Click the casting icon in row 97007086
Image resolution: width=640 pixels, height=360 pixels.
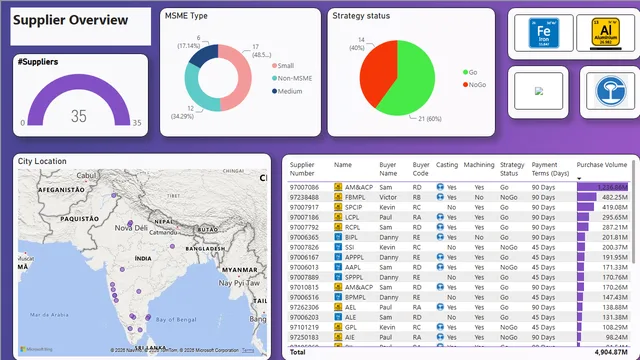[x=440, y=187]
